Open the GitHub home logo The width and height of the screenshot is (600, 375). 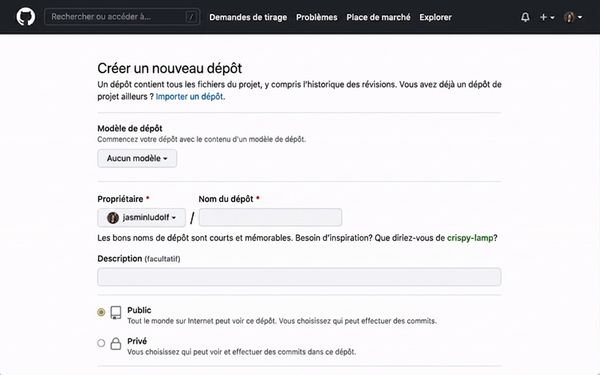coord(26,17)
